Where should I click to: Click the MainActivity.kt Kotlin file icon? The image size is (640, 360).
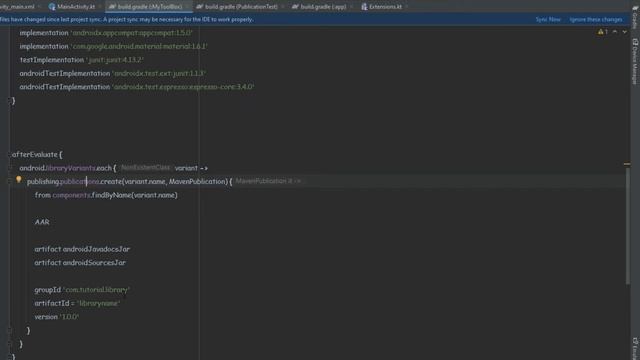(x=52, y=7)
